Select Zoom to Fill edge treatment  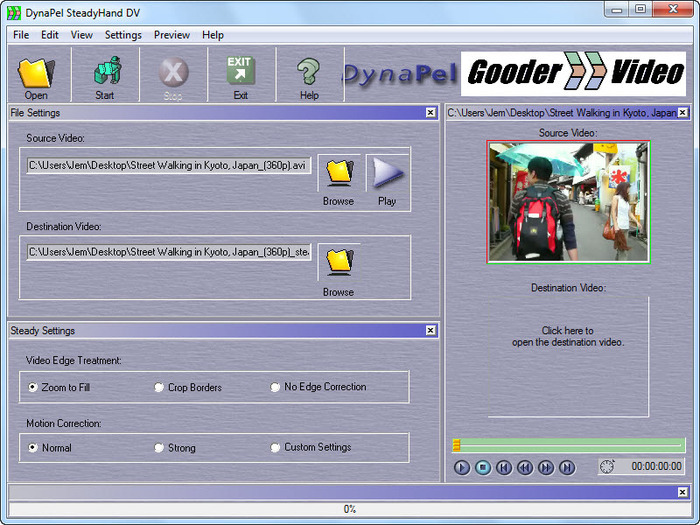[33, 387]
